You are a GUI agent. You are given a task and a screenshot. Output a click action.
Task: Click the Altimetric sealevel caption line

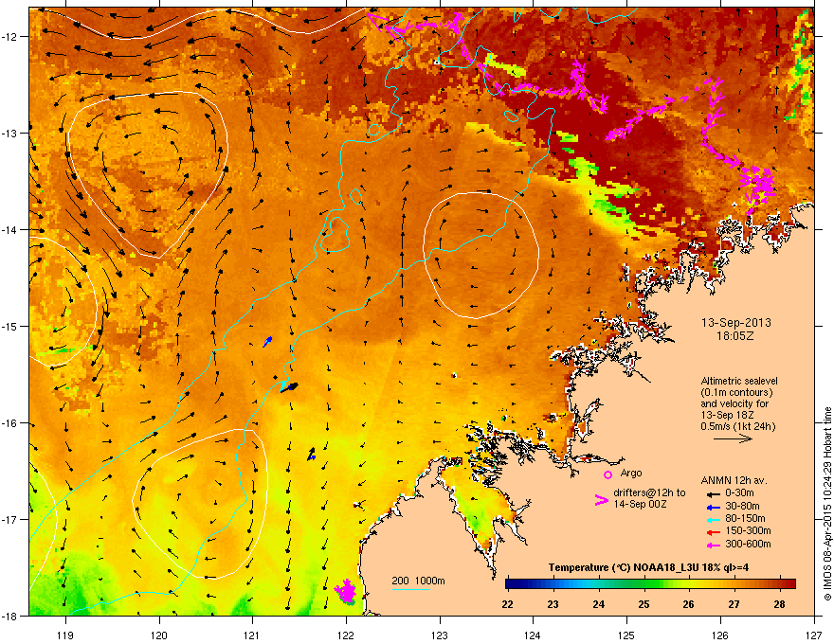(739, 381)
